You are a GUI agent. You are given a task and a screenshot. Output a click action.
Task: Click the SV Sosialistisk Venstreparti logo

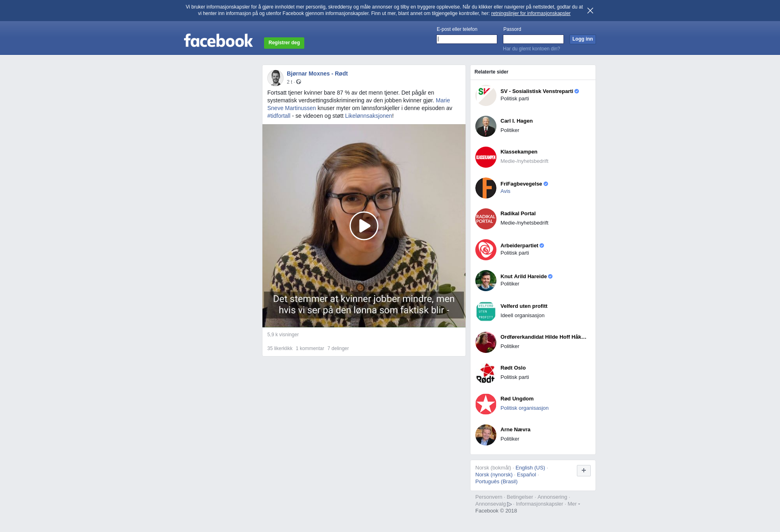(485, 95)
